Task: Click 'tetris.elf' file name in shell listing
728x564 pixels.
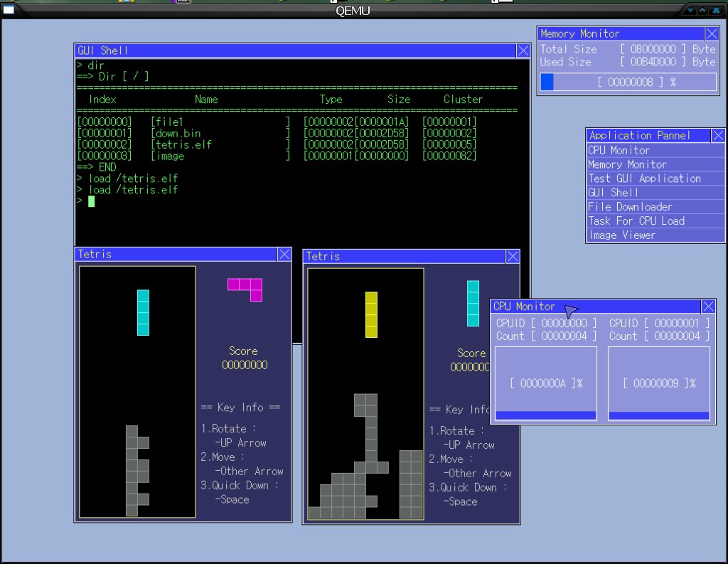Action: tap(184, 144)
